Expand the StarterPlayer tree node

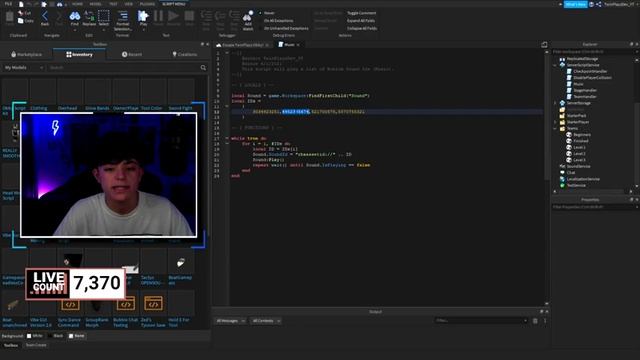(x=555, y=122)
